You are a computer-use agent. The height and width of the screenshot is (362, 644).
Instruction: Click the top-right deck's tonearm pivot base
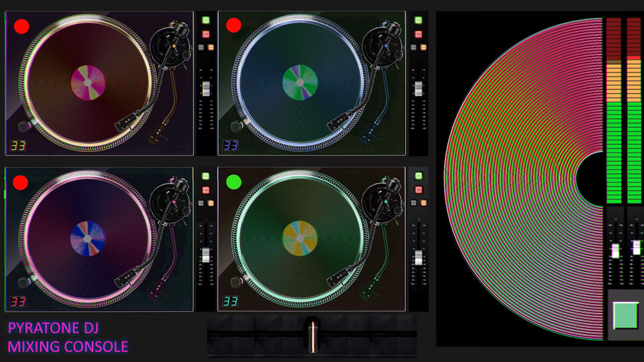tap(383, 47)
